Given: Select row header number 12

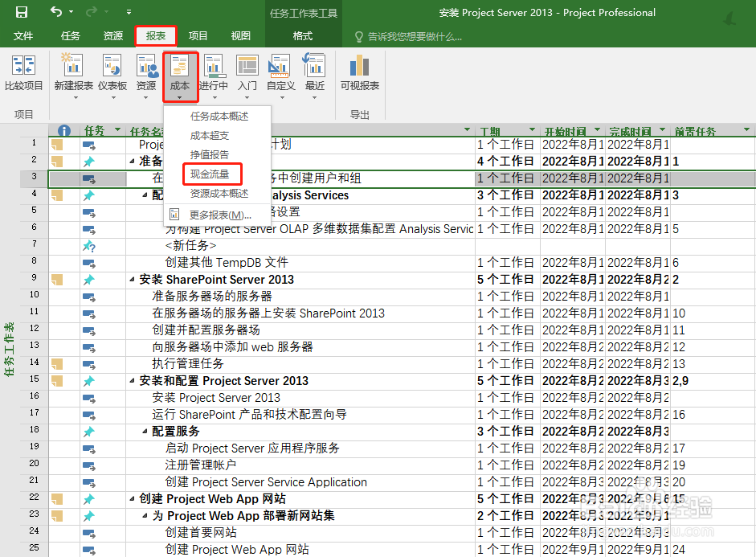Looking at the screenshot, I should pos(34,329).
